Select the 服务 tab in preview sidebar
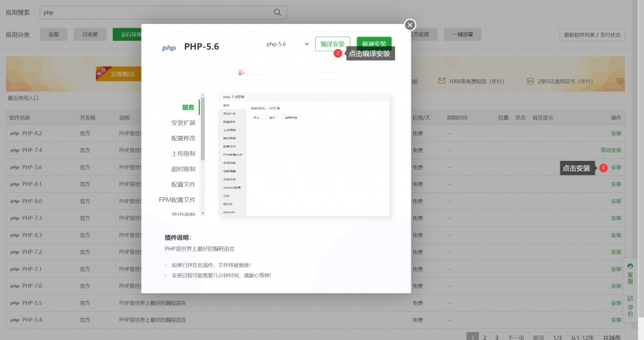The height and width of the screenshot is (340, 644). pyautogui.click(x=188, y=107)
